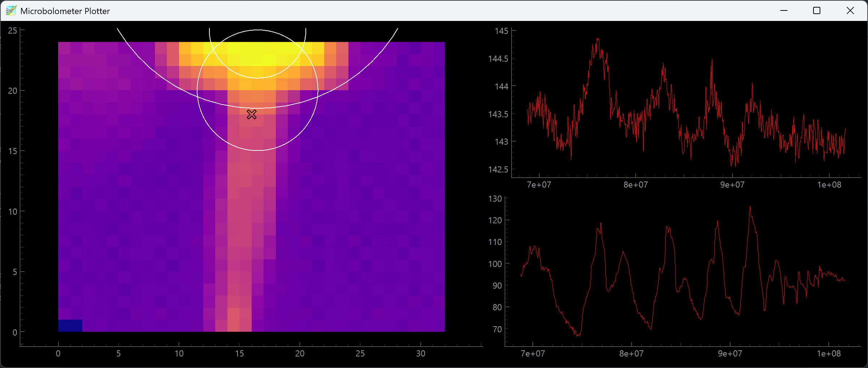Screen dimensions: 868x368
Task: Click the 1e+08 x-axis label on lower plot
Action: click(x=829, y=354)
